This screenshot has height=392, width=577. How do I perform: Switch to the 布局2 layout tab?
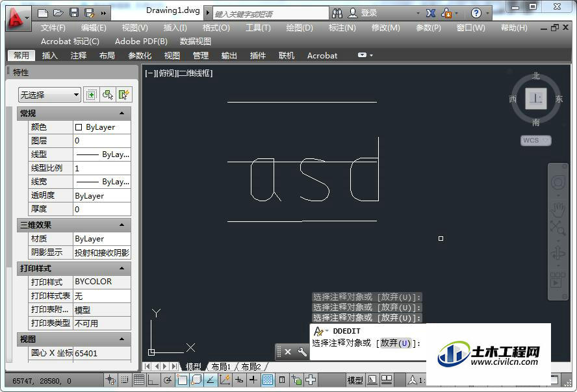(x=251, y=366)
